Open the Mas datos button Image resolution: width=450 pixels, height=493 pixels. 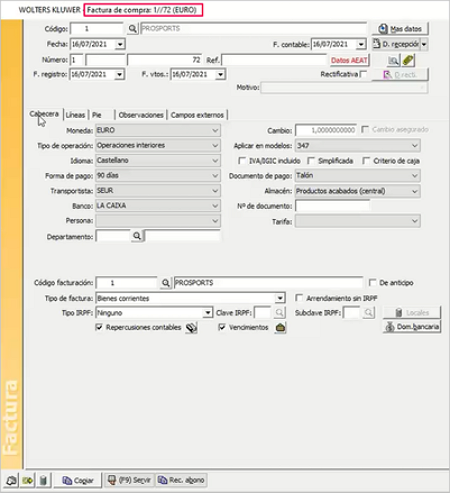coord(400,29)
